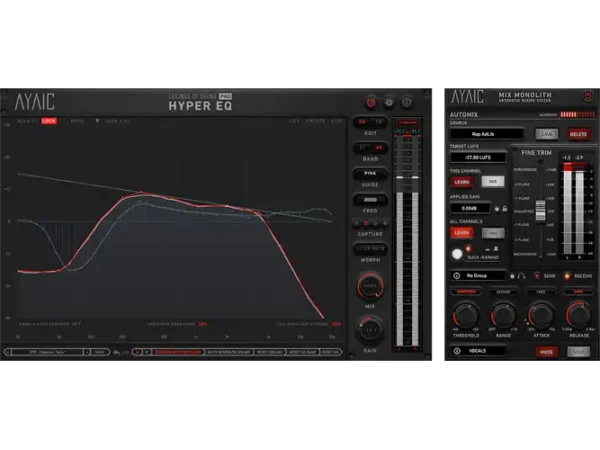Click the Fine Trim fader handle
This screenshot has width=600, height=450.
(x=540, y=210)
